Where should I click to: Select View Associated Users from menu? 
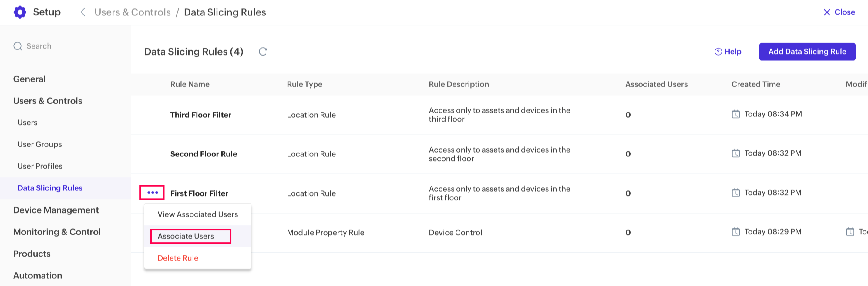[197, 214]
